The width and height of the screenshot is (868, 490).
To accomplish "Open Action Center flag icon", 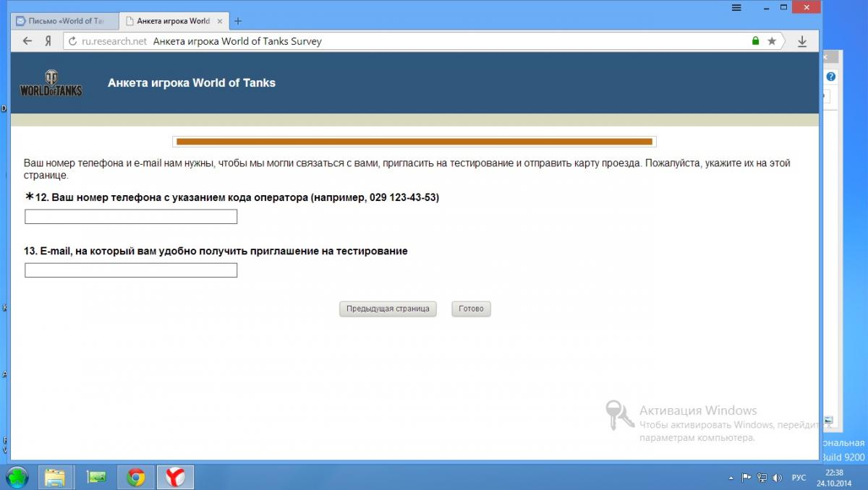I will coord(747,478).
